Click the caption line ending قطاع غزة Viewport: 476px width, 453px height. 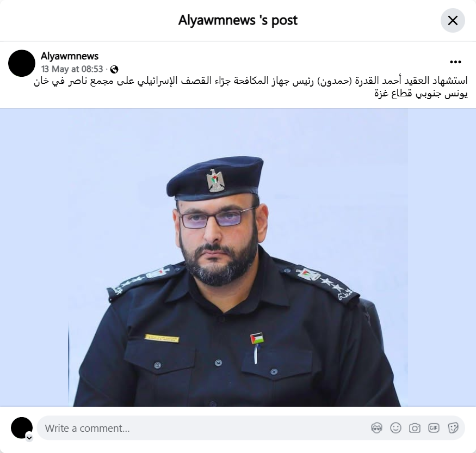pyautogui.click(x=421, y=94)
